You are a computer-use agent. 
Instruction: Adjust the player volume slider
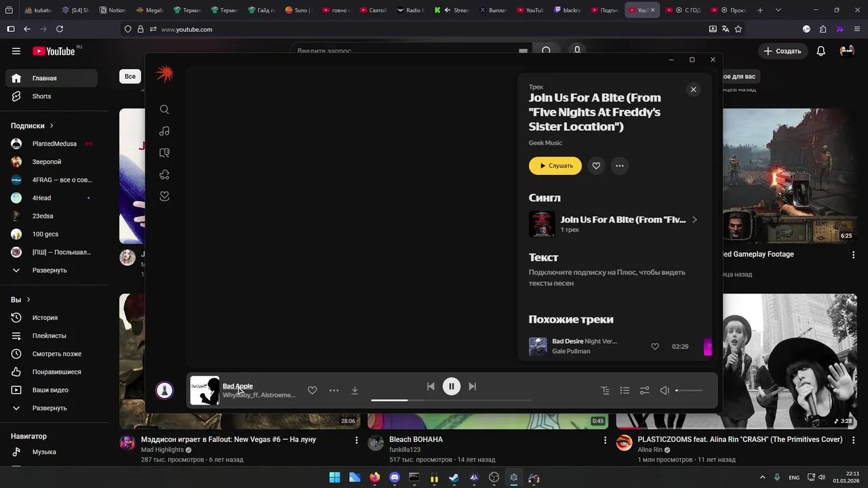click(x=689, y=390)
